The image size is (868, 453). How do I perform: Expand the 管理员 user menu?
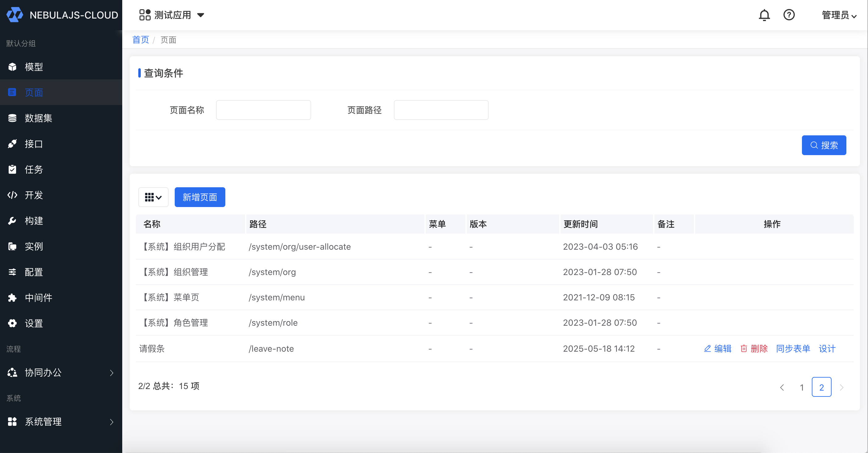839,15
